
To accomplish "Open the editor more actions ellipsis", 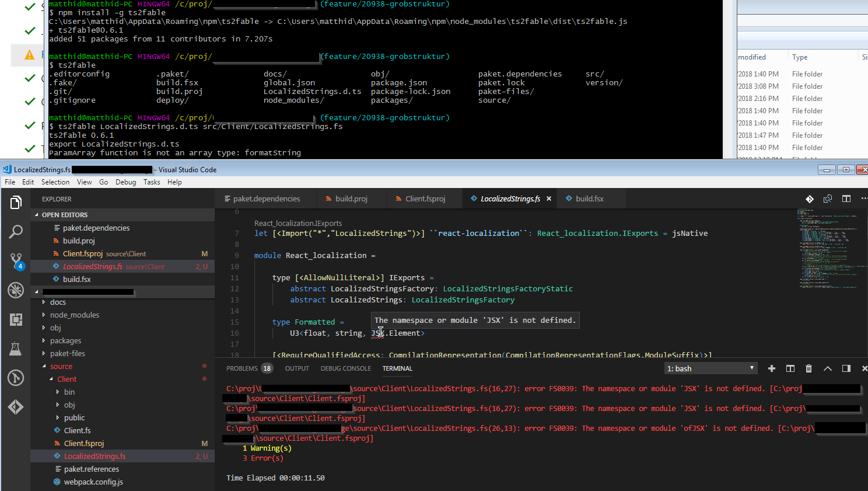I will tap(864, 199).
